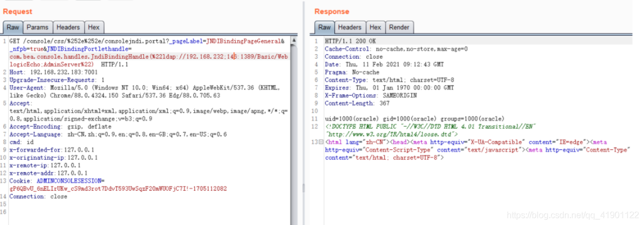This screenshot has height=225, width=644.
Task: Click the x-remote-ip:127.0.0.1 line
Action: [45, 165]
